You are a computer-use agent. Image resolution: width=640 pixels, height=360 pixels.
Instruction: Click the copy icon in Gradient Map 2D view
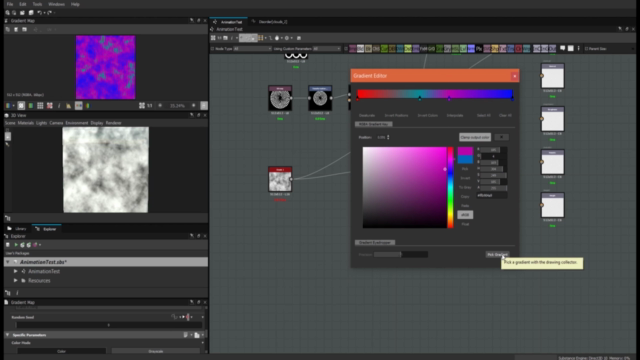8,29
